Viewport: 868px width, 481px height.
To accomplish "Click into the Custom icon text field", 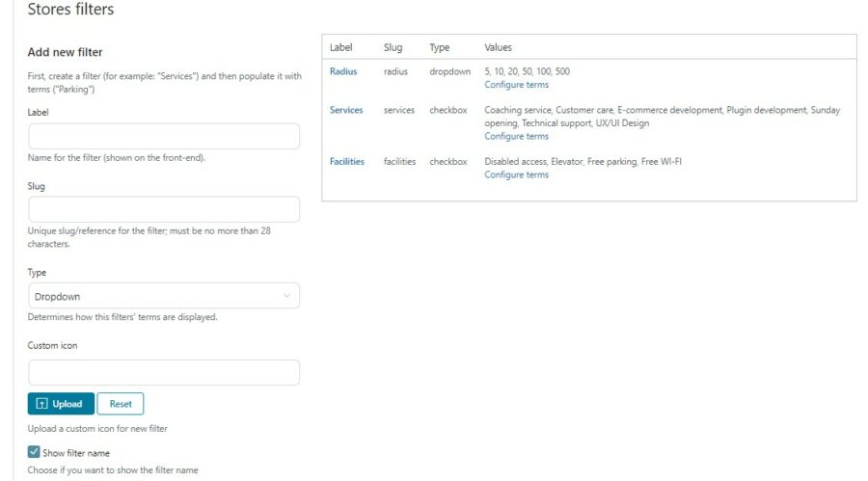I will click(x=164, y=372).
